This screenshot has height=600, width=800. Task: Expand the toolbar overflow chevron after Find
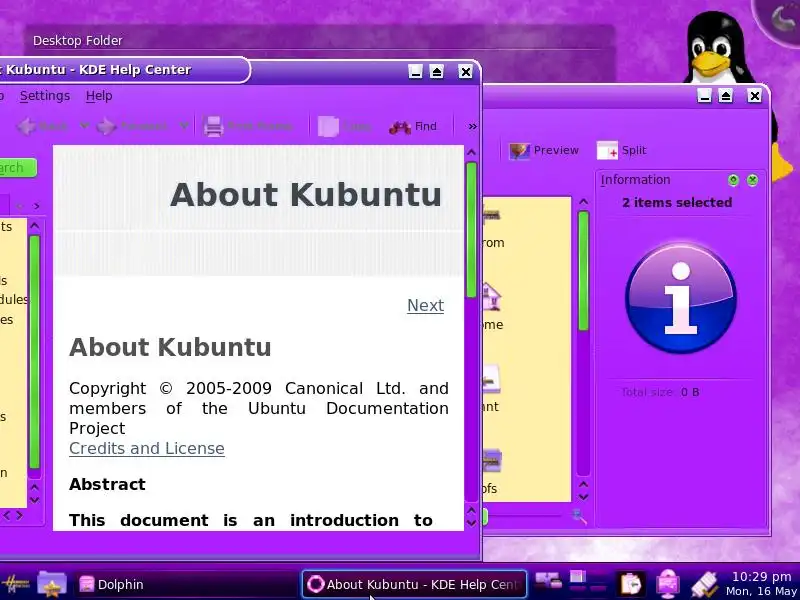tap(472, 126)
